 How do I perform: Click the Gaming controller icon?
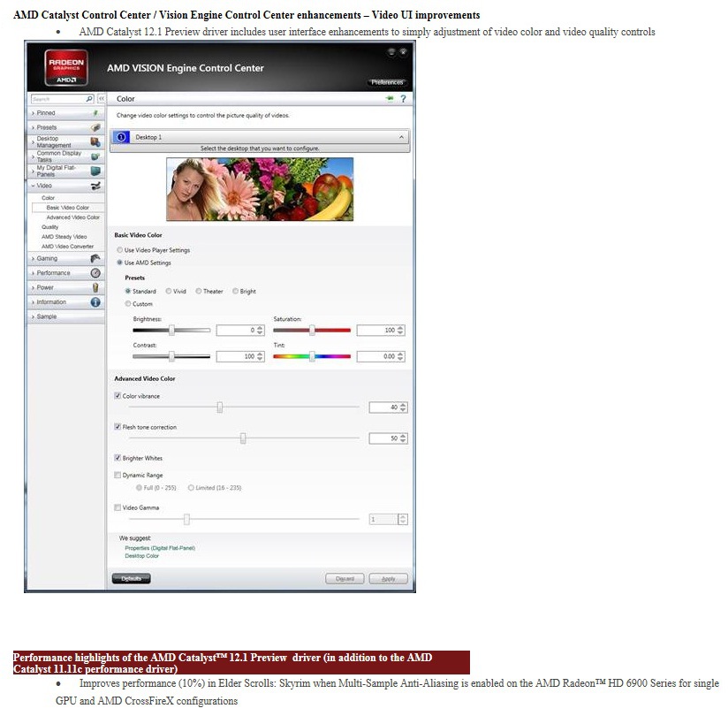click(95, 258)
